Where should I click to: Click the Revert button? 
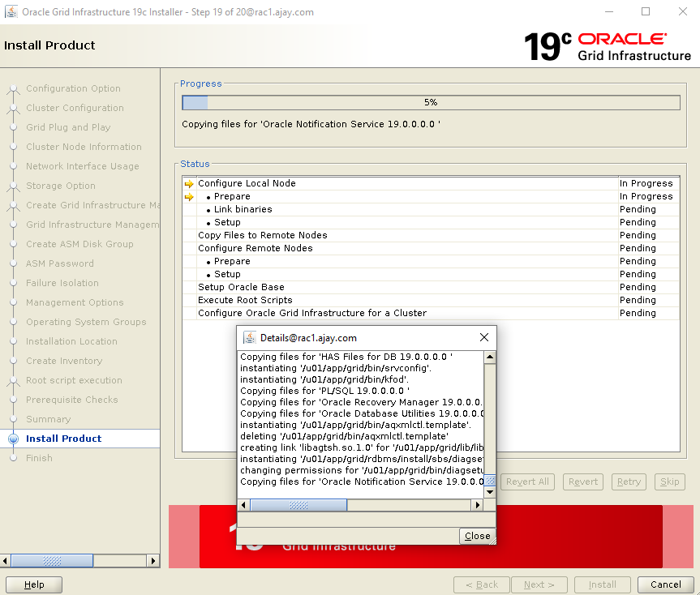(x=583, y=482)
